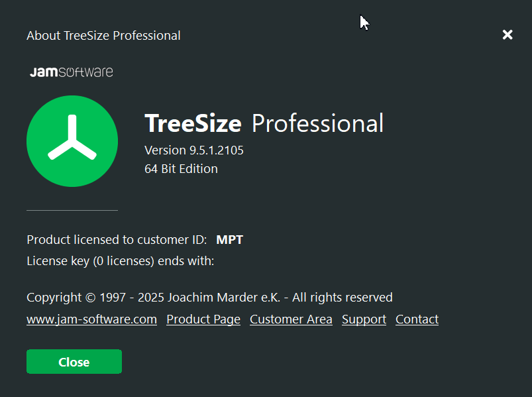Open the Support link
The image size is (532, 397).
(364, 319)
